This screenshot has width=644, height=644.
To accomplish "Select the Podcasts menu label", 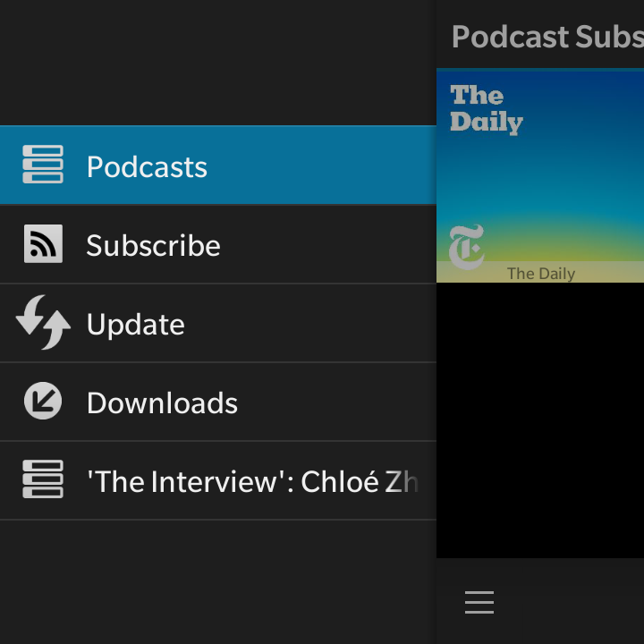I will click(147, 167).
